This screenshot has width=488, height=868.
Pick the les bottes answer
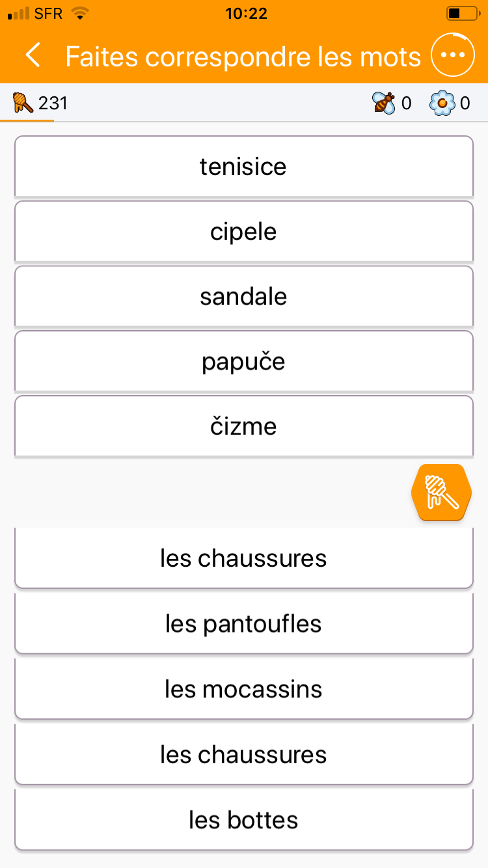click(243, 820)
